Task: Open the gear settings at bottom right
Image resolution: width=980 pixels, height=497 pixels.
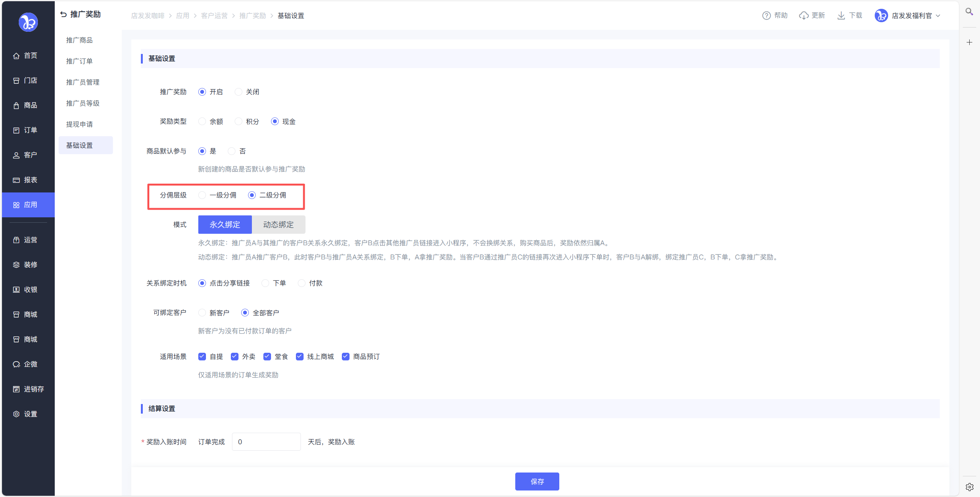Action: (969, 487)
